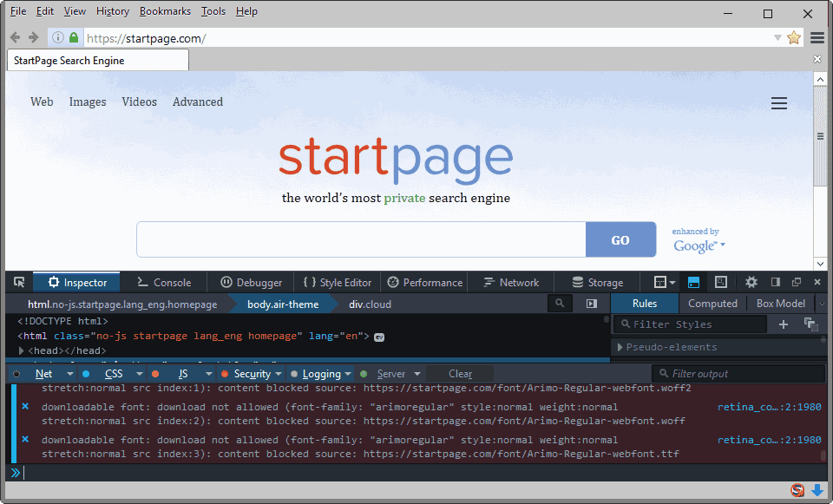
Task: Open responsive design mode icon
Action: 721,282
